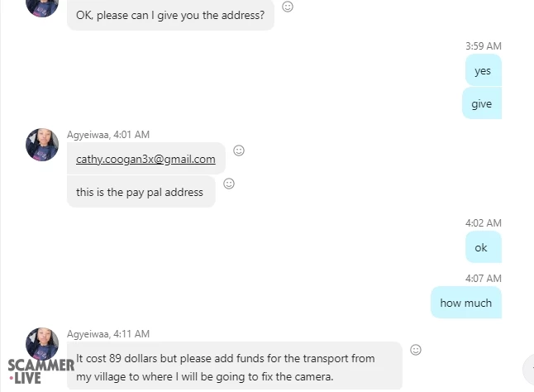Viewport: 534px width, 392px height.
Task: Click the partially visible avatar at the top
Action: 42,7
